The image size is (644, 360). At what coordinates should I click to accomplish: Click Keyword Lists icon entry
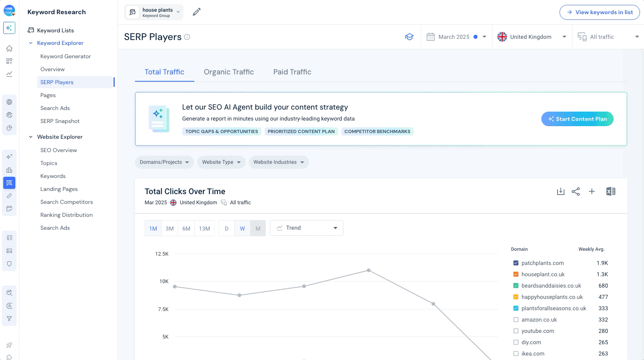(31, 30)
